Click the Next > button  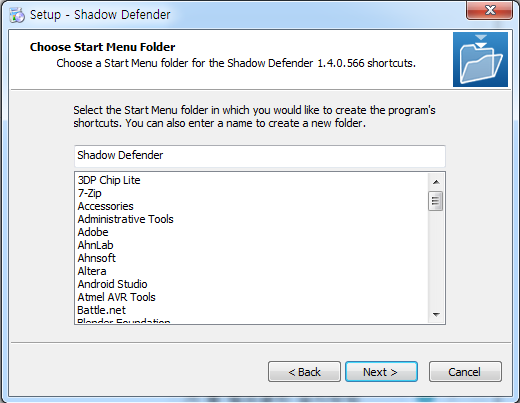(381, 372)
